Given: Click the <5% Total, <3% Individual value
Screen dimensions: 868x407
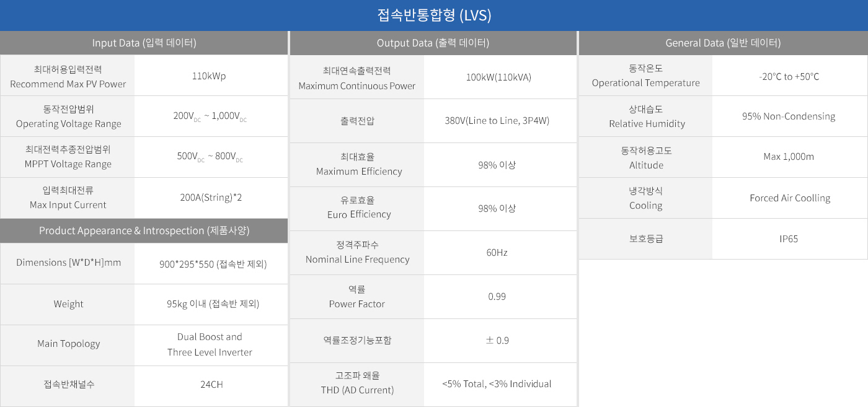Looking at the screenshot, I should [x=497, y=384].
